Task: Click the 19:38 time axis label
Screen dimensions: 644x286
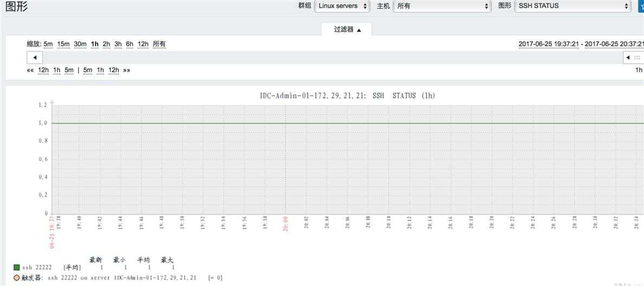Action: coord(59,223)
